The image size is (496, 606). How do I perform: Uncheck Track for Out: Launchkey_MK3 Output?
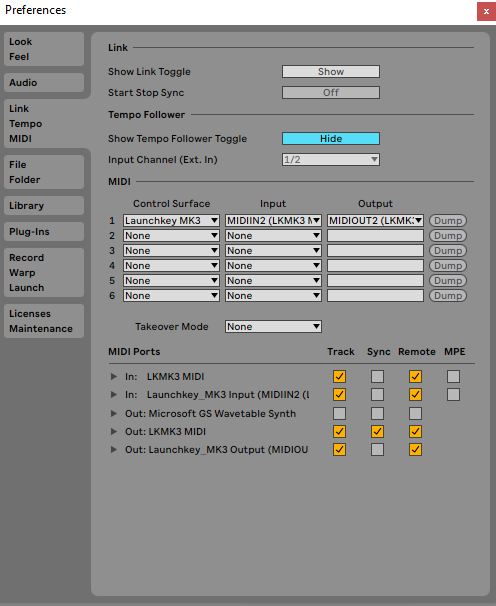339,449
